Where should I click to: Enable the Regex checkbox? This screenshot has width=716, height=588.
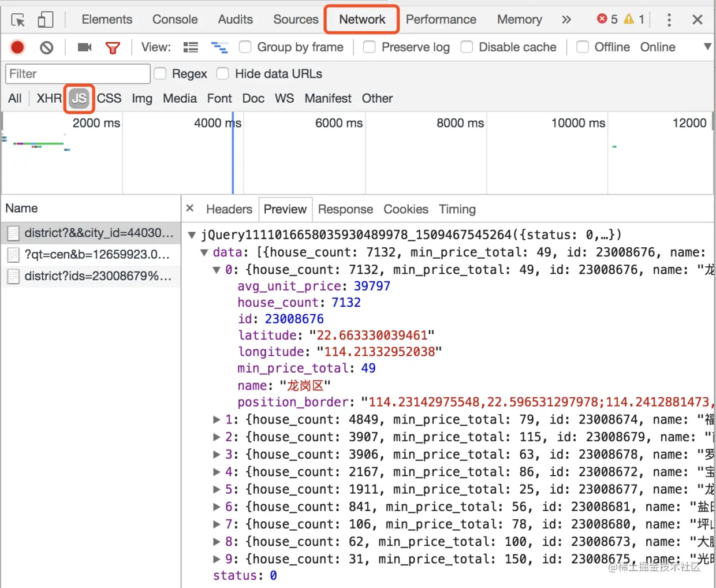(x=160, y=73)
